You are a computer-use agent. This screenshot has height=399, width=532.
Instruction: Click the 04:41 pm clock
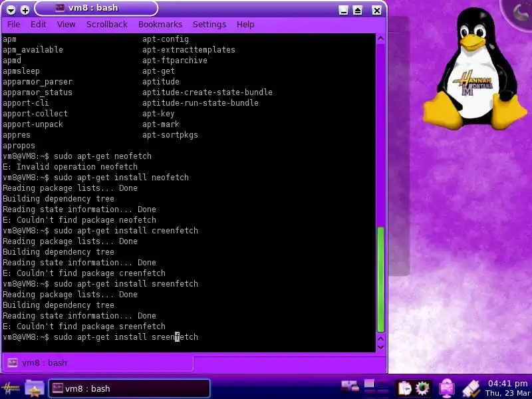tap(507, 384)
